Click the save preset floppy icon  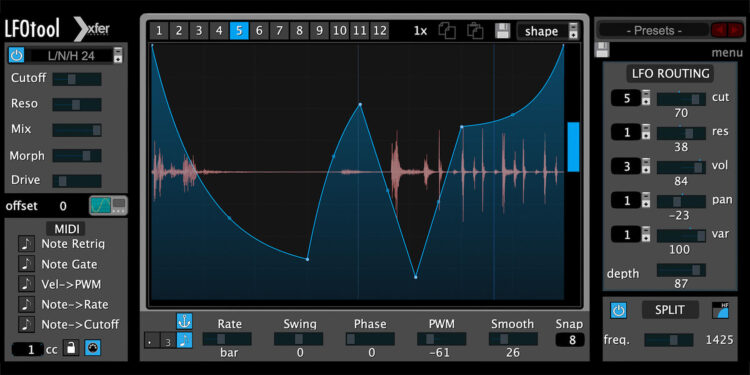[x=602, y=50]
